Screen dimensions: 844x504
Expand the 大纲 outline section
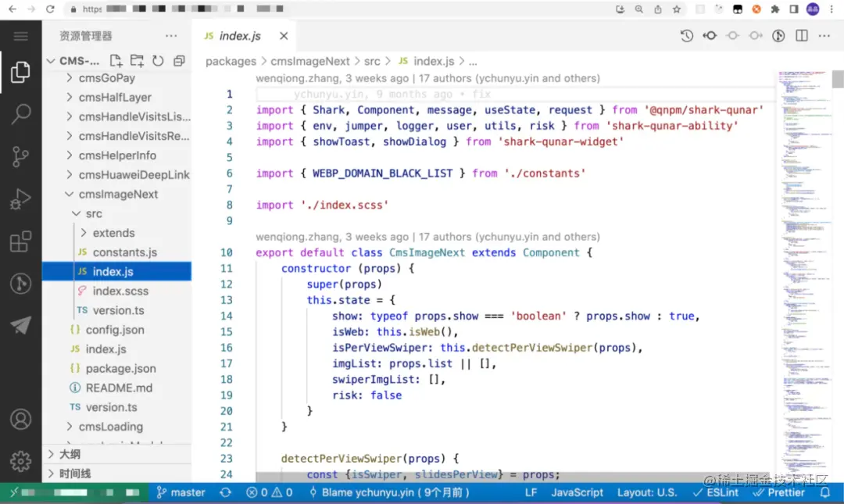(116, 455)
